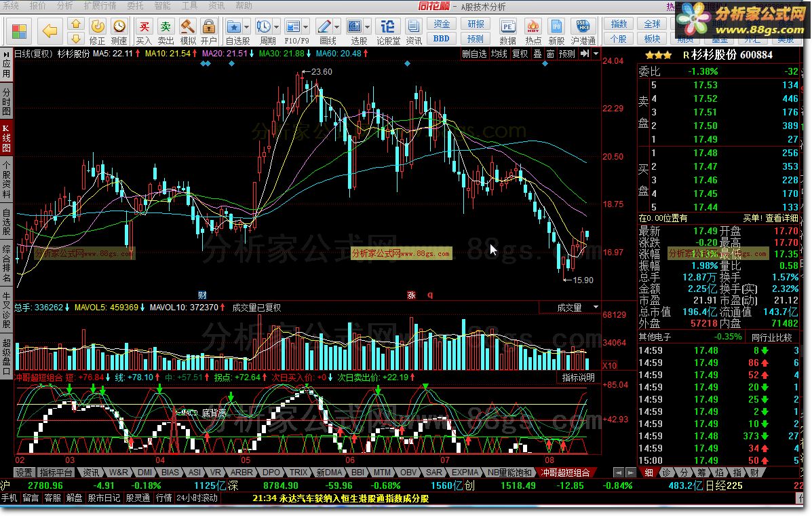This screenshot has width=812, height=516.
Task: Select the TRIX indicator tab
Action: 298,472
